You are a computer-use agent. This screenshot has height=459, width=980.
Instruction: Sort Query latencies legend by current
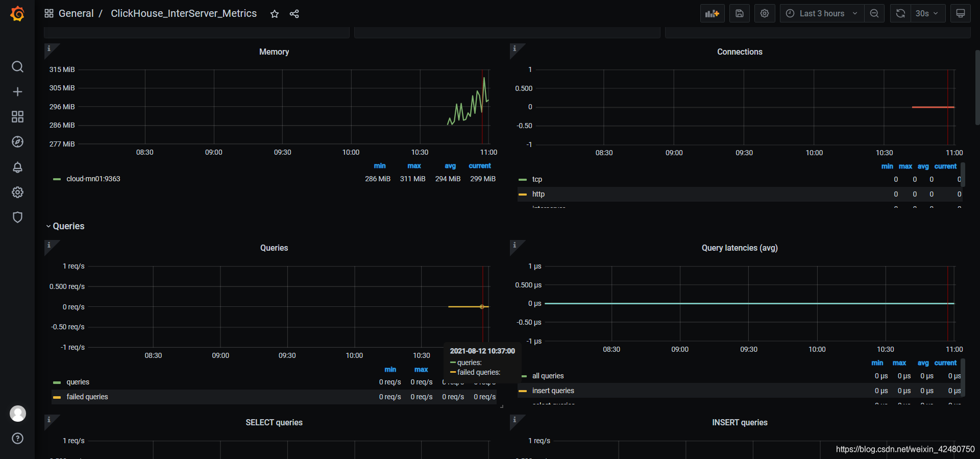tap(945, 363)
